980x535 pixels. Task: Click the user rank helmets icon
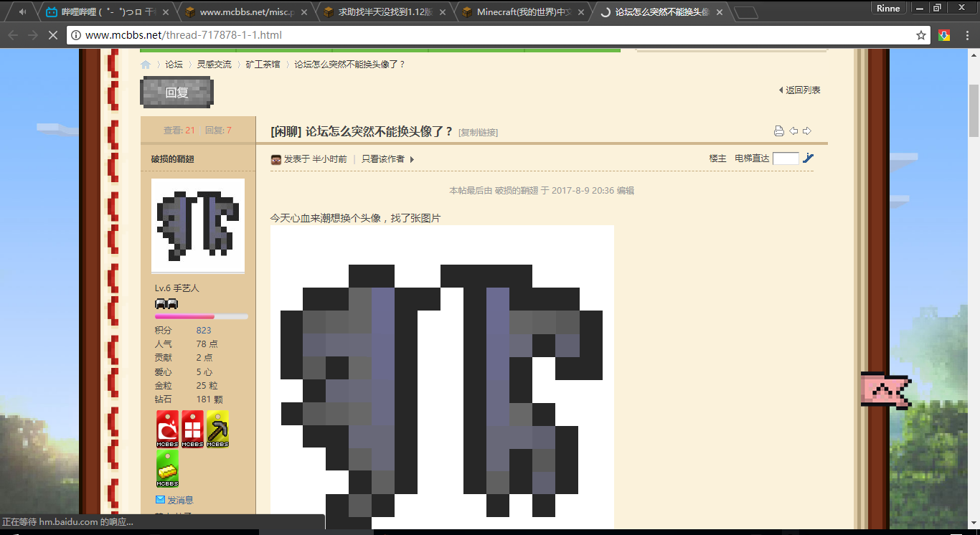tap(166, 303)
